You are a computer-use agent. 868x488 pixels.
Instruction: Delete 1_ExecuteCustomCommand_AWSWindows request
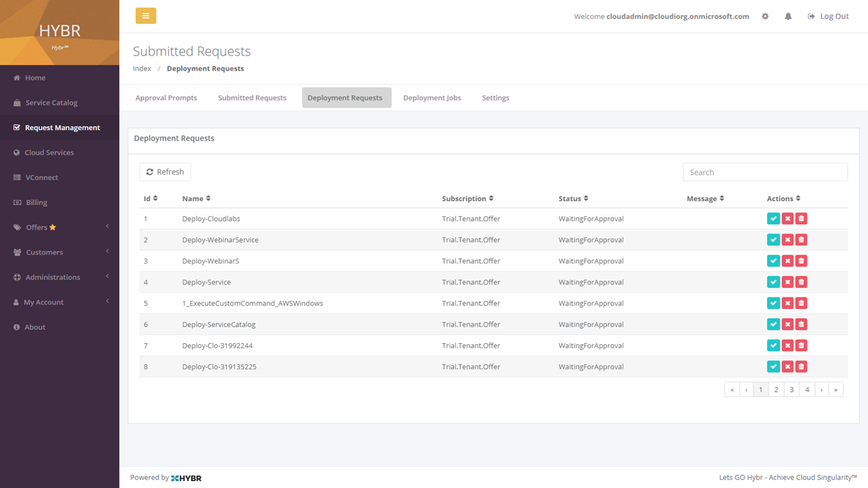pyautogui.click(x=801, y=303)
